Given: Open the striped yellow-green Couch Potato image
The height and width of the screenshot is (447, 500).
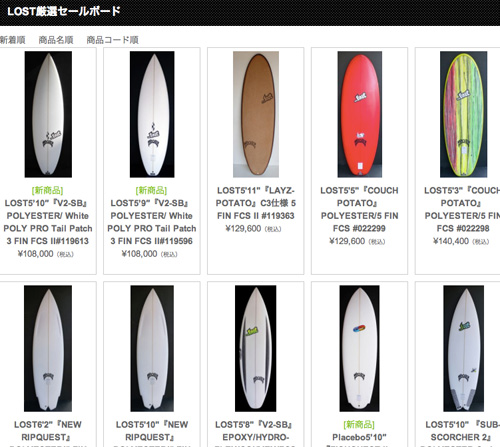Looking at the screenshot, I should pos(464,114).
